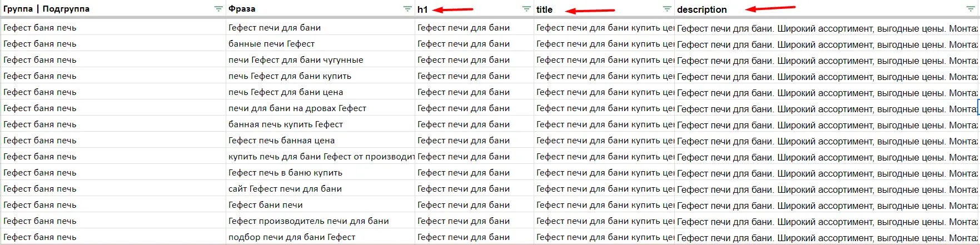Open the title column filter icon
Image resolution: width=980 pixels, height=245 pixels.
tap(667, 9)
